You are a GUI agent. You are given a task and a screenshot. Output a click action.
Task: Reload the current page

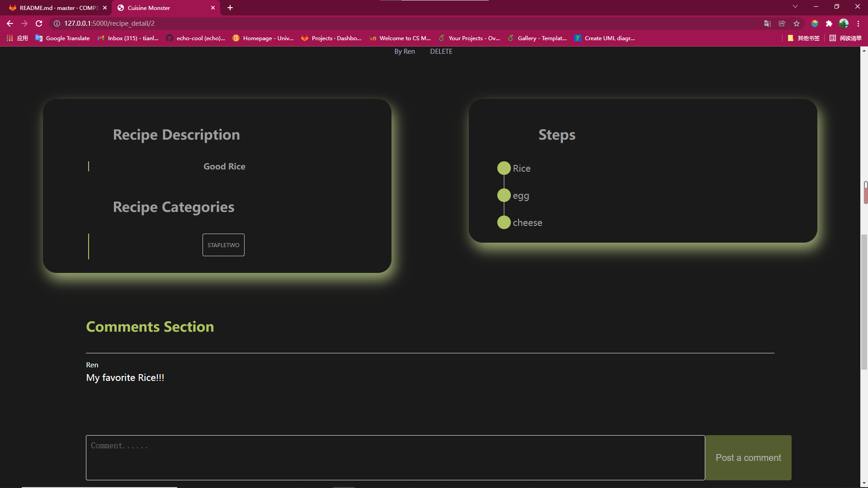(x=39, y=23)
